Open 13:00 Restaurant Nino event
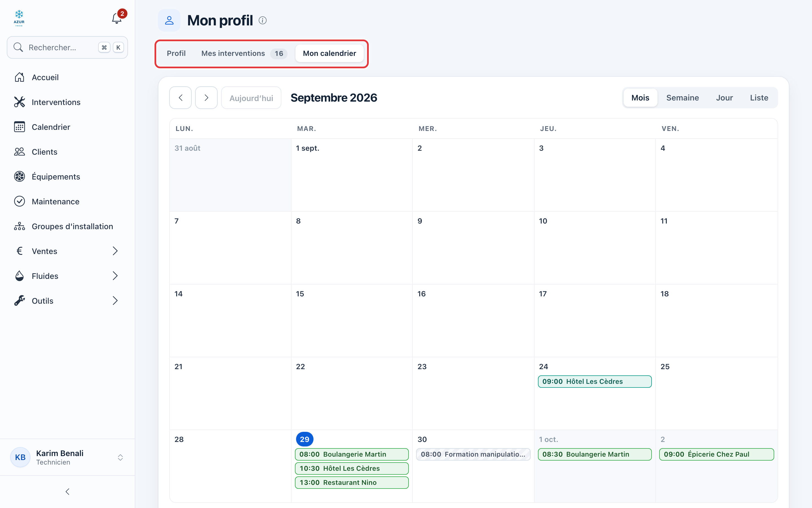Screen dimensions: 812x508 352,483
